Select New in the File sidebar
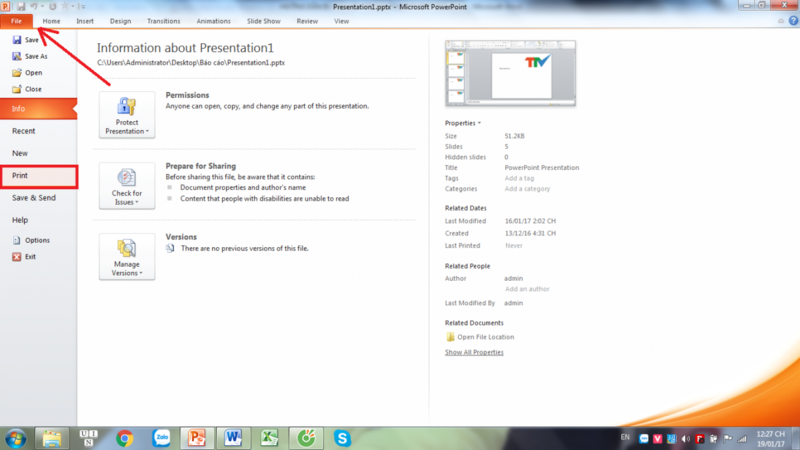This screenshot has width=800, height=450. coord(38,153)
